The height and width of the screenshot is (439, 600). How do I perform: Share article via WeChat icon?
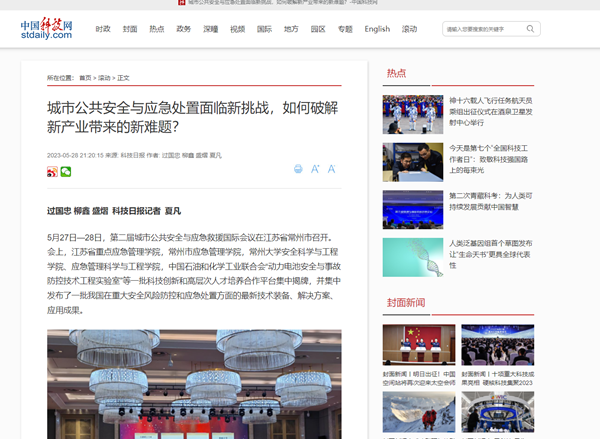[66, 172]
